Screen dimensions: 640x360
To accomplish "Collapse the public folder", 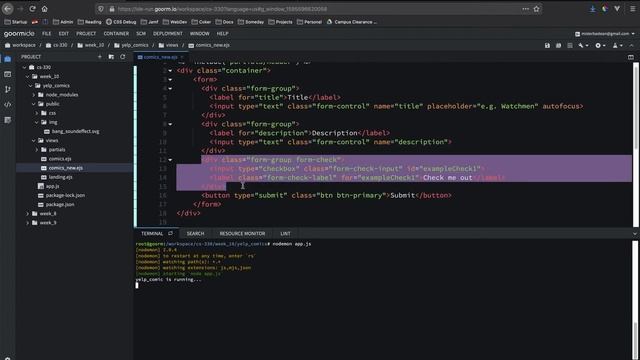I will [x=34, y=104].
